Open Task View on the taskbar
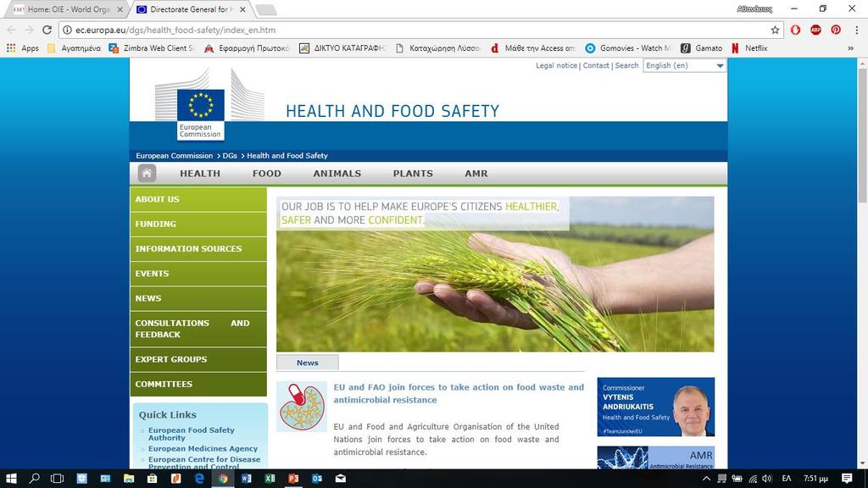868x488 pixels. point(57,478)
